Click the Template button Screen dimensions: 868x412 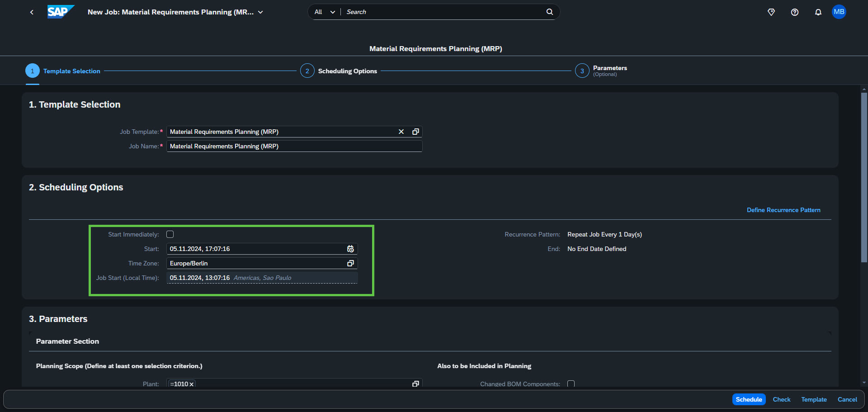point(814,399)
